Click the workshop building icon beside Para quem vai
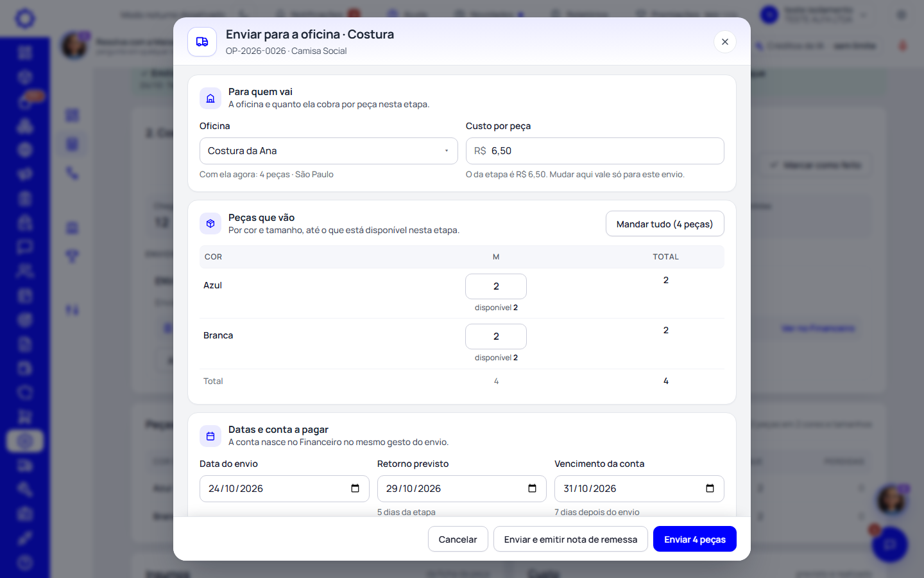This screenshot has width=924, height=578. [210, 98]
